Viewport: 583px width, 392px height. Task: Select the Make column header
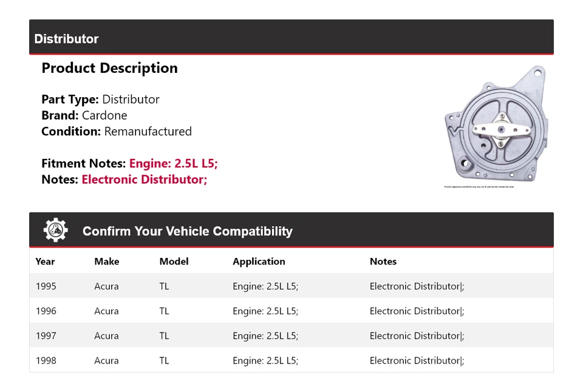click(x=106, y=262)
